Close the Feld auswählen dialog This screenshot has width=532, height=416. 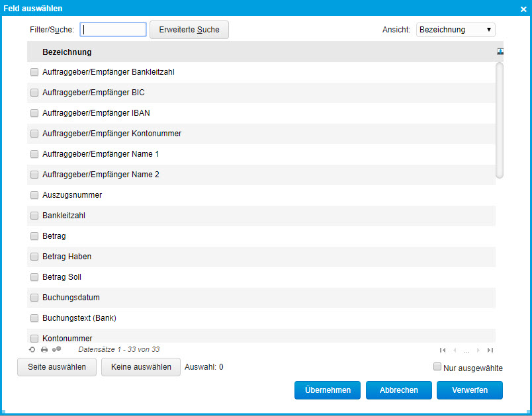pos(523,9)
